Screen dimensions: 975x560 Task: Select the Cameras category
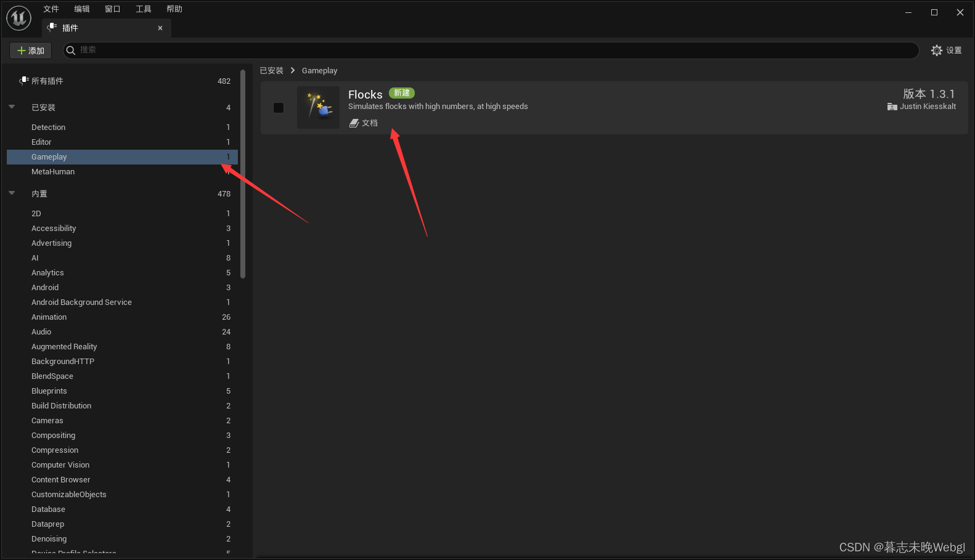coord(122,420)
